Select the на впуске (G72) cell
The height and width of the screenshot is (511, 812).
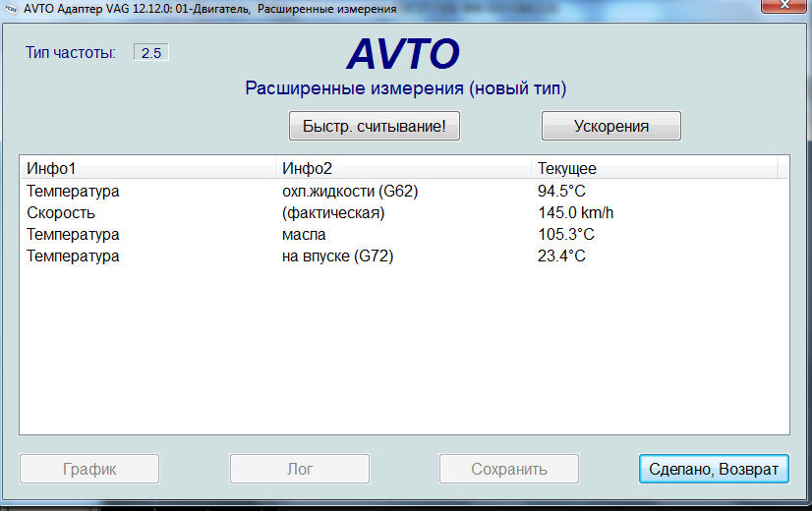(x=337, y=256)
